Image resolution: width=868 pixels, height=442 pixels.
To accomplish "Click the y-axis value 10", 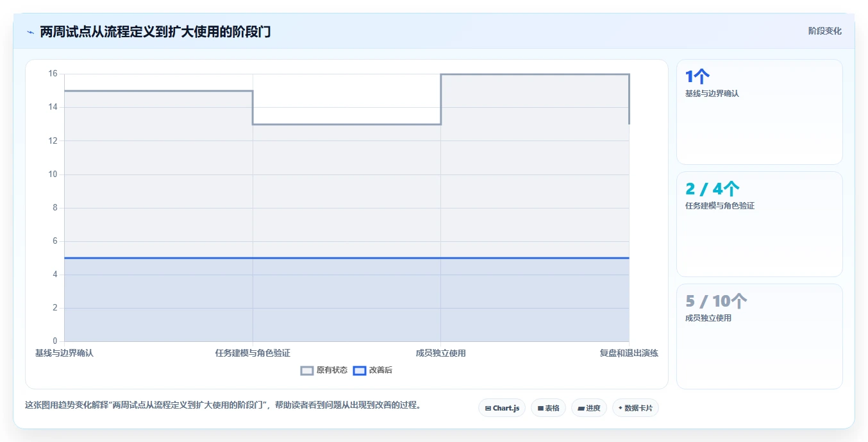I will click(x=53, y=174).
